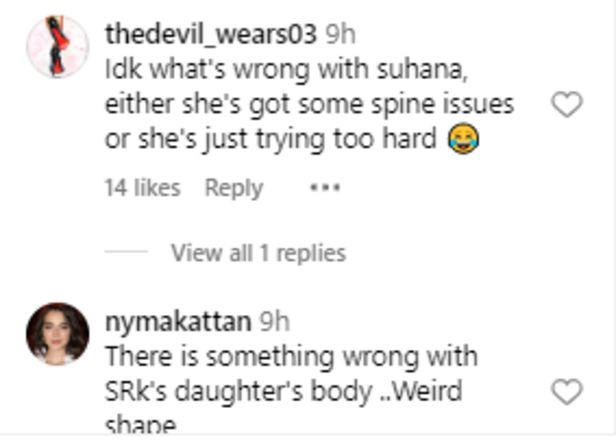
Task: Visit the nymakattan username link
Action: pos(178,322)
